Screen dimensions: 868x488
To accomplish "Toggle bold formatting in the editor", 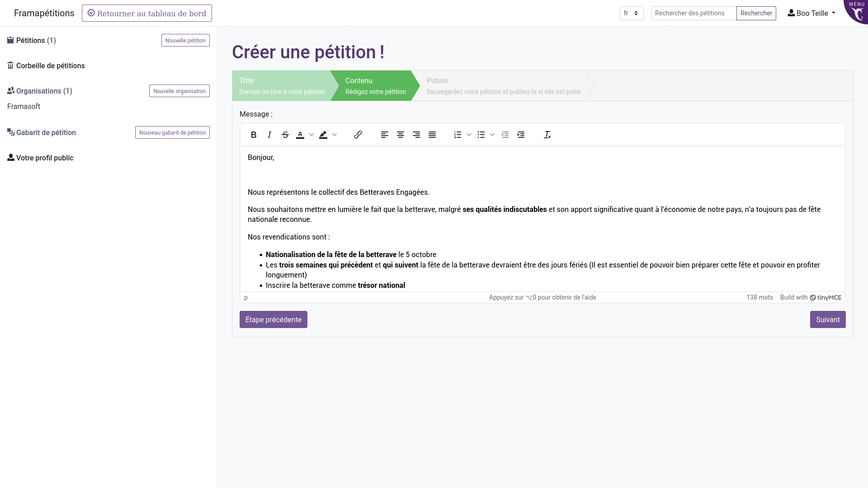I will coord(253,135).
